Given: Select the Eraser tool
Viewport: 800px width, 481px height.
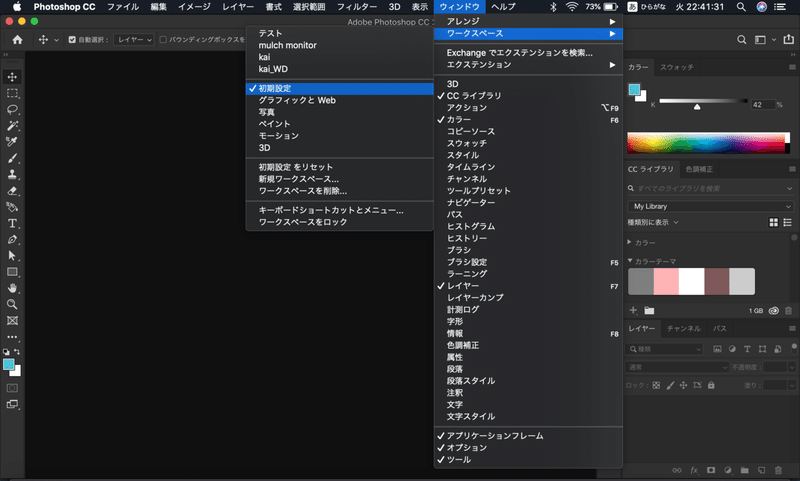Looking at the screenshot, I should pos(12,191).
